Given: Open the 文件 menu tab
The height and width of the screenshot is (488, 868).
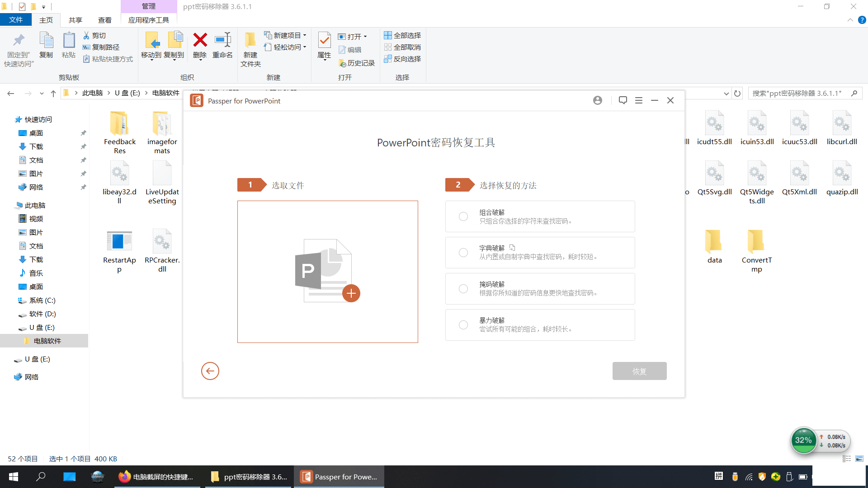Looking at the screenshot, I should pos(16,20).
